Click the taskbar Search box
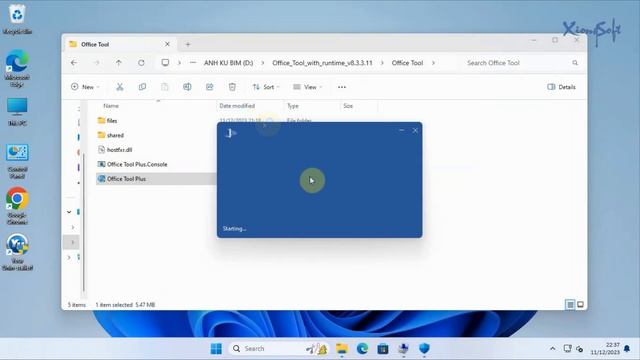The width and height of the screenshot is (640, 360). [x=278, y=349]
